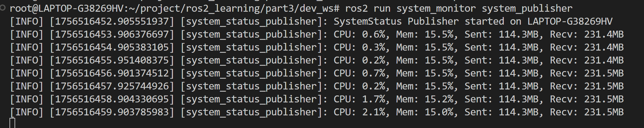Click the ~/project/ros2_learning/part3/dev_ws path in the prompt
This screenshot has height=128, width=644.
click(233, 9)
